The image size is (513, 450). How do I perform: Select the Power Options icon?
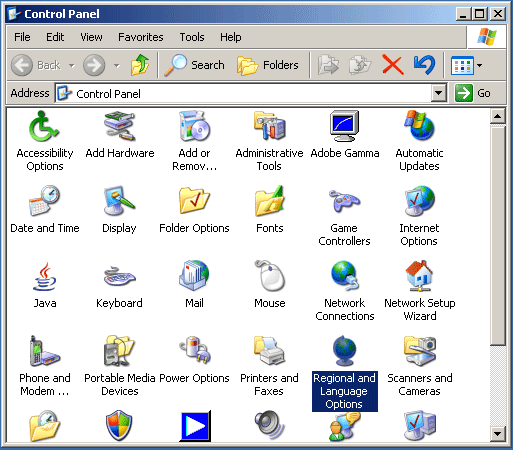[x=194, y=351]
